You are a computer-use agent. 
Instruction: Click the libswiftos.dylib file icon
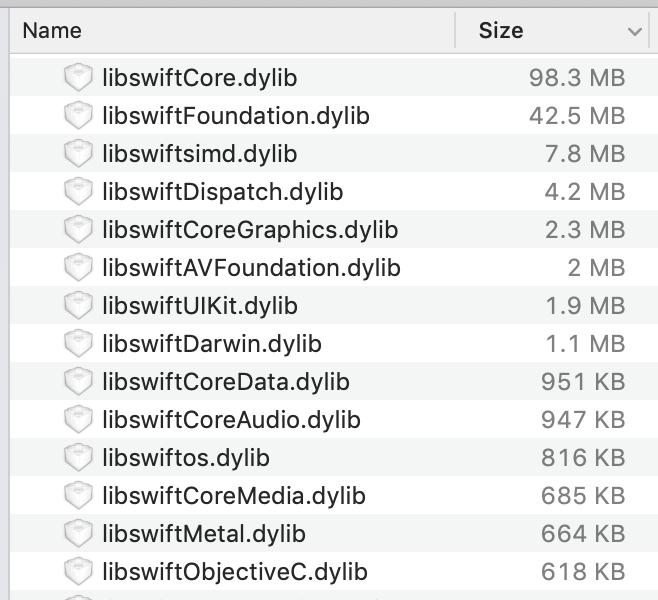coord(78,457)
